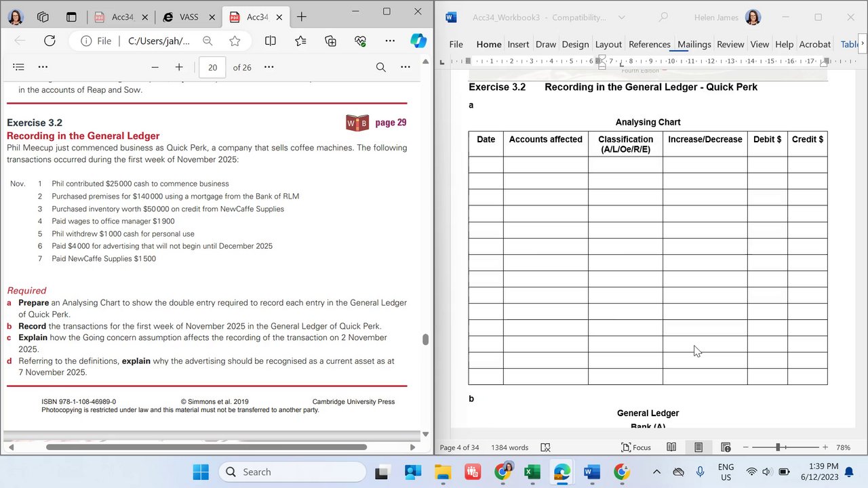
Task: Click Page 4 of 34 indicator
Action: (460, 447)
